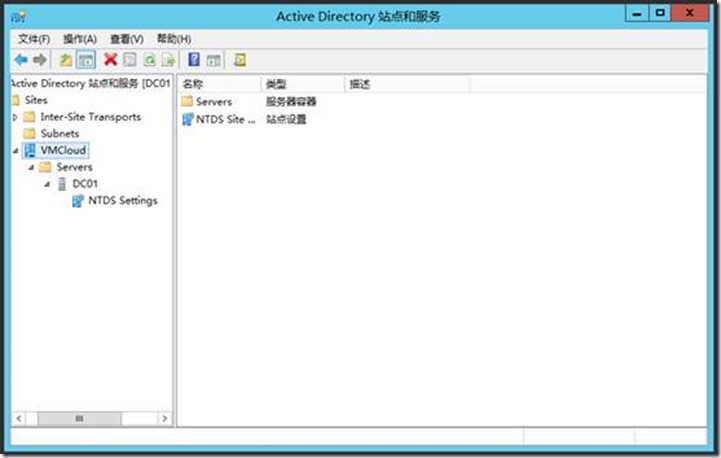Viewport: 721px width, 458px height.
Task: Select Inter-Site Transports in tree
Action: pos(91,117)
